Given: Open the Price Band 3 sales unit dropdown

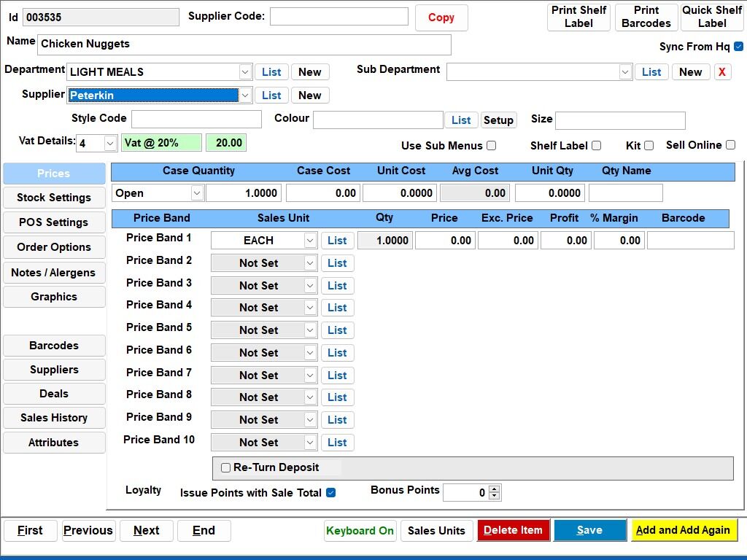Looking at the screenshot, I should (309, 286).
